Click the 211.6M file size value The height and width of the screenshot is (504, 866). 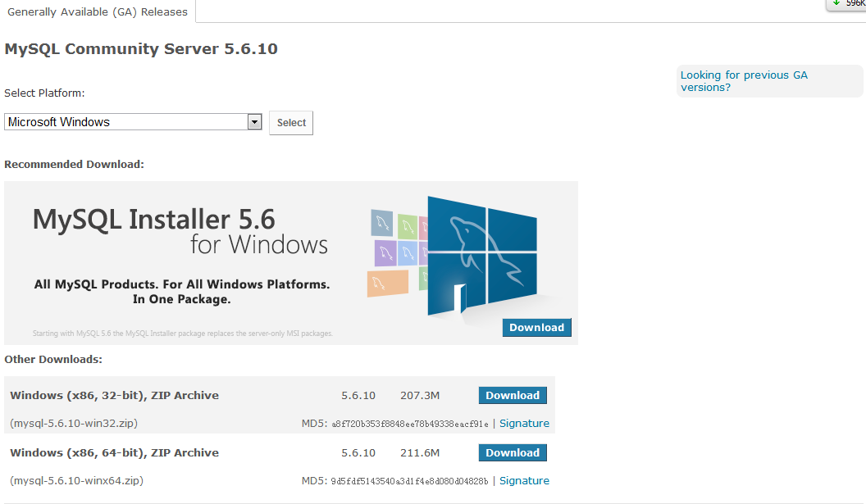pyautogui.click(x=420, y=452)
